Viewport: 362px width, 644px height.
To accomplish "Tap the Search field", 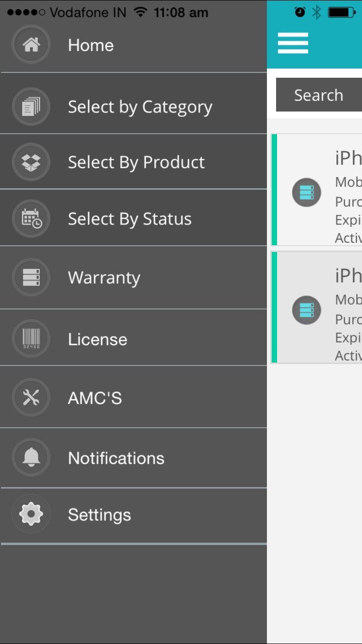I will click(319, 95).
